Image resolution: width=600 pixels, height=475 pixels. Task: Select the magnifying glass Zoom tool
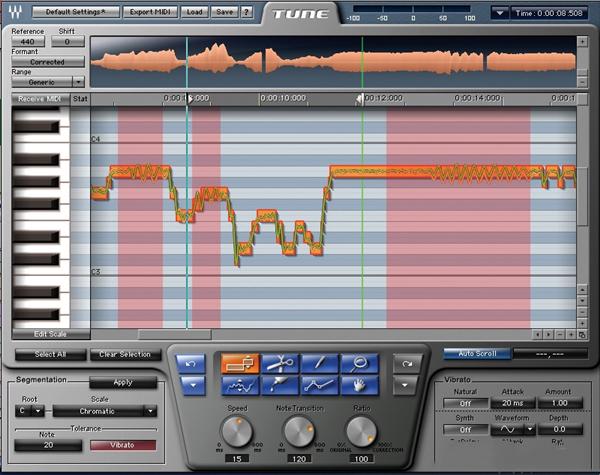tap(357, 363)
